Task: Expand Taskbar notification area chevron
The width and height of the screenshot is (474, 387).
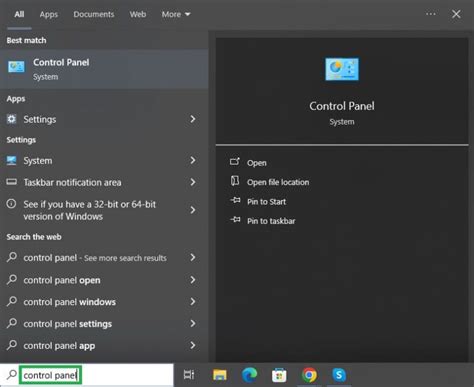Action: (193, 182)
